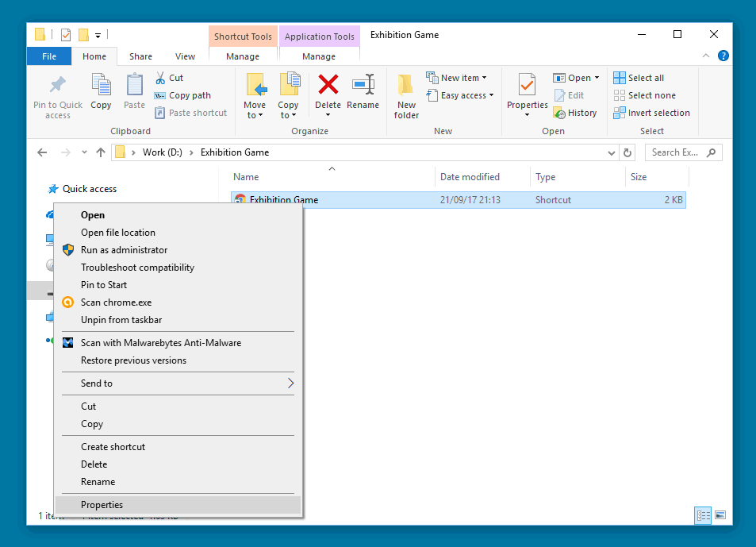Click Paste shortcut in ribbon

tap(191, 113)
